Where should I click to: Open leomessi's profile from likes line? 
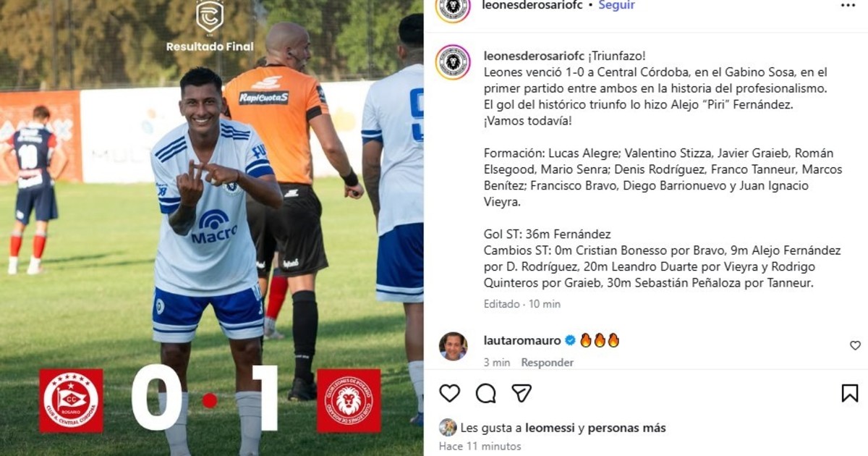click(550, 428)
